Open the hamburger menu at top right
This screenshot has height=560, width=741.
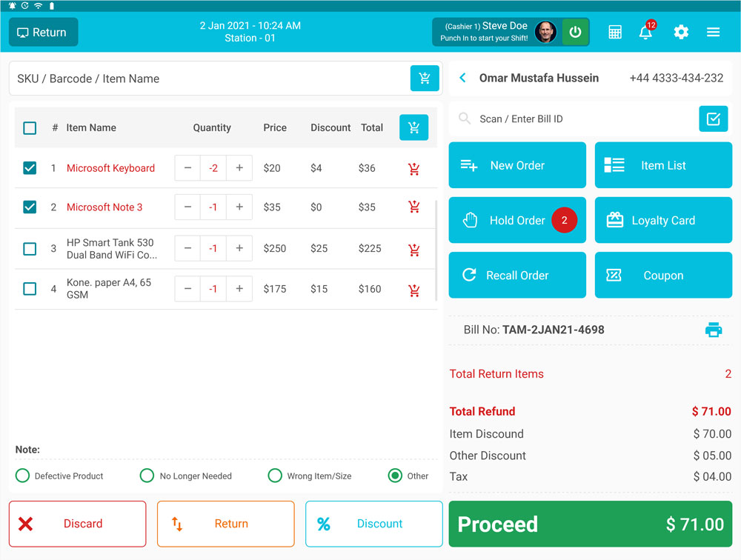click(x=713, y=32)
